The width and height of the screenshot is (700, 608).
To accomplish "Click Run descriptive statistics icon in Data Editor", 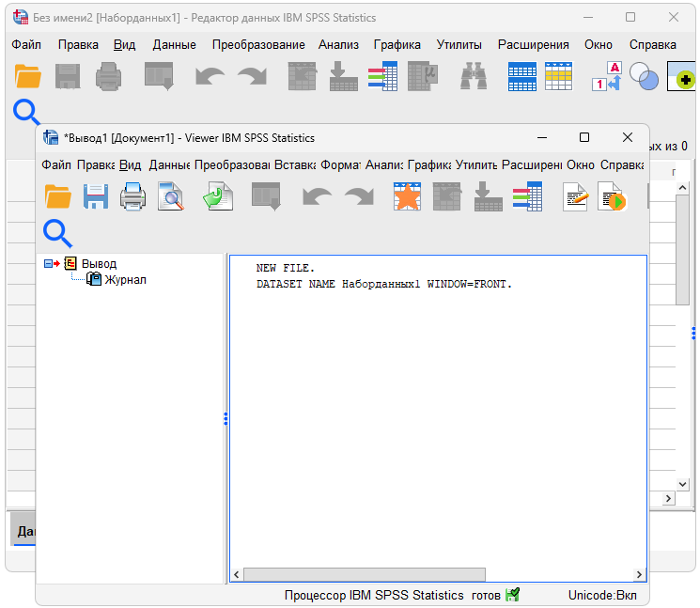I will (x=423, y=76).
